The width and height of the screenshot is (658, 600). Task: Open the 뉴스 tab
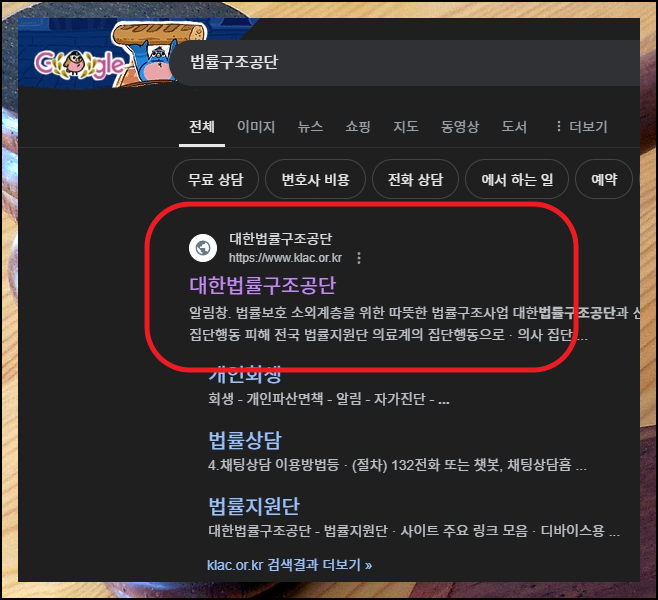pyautogui.click(x=310, y=126)
